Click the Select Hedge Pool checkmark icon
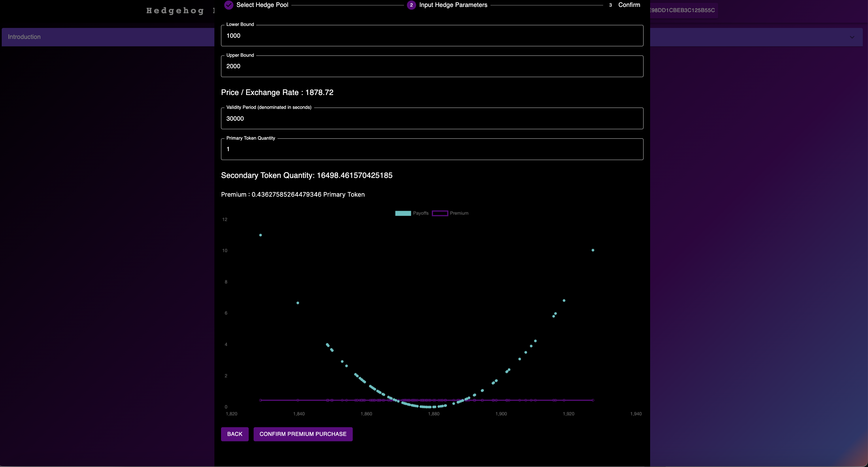 tap(229, 5)
